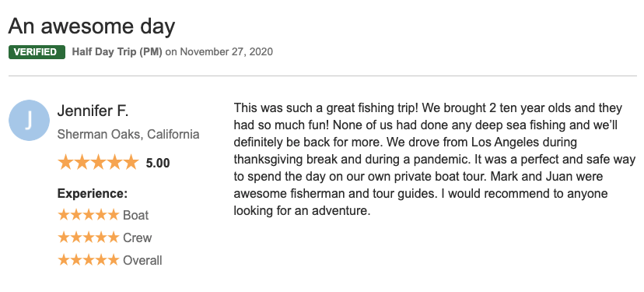Viewport: 644px width, 292px height.
Task: Click the third star in the Boat rating
Action: coord(89,215)
